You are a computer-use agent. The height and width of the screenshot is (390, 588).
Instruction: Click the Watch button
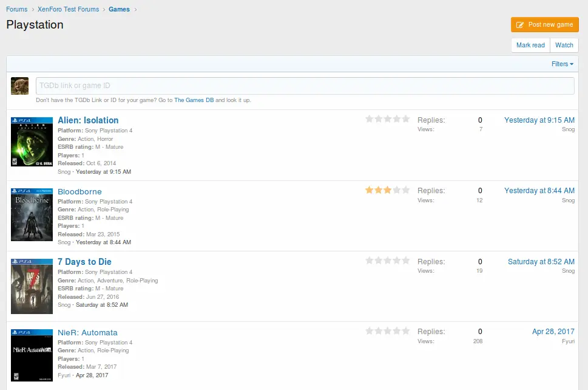tap(564, 45)
